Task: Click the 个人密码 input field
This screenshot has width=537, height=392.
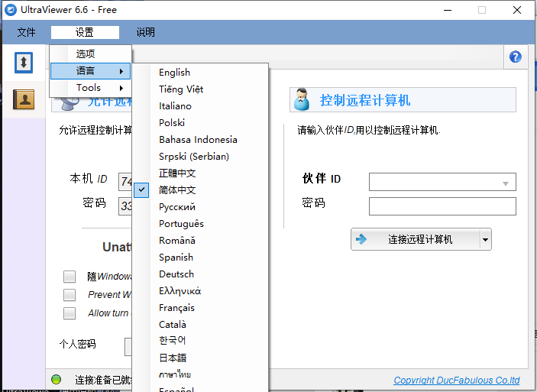Action: coord(128,347)
